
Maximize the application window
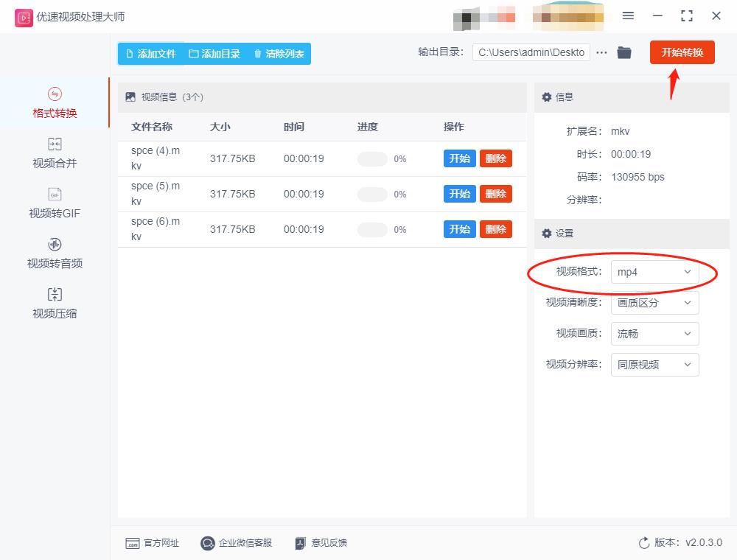(687, 16)
